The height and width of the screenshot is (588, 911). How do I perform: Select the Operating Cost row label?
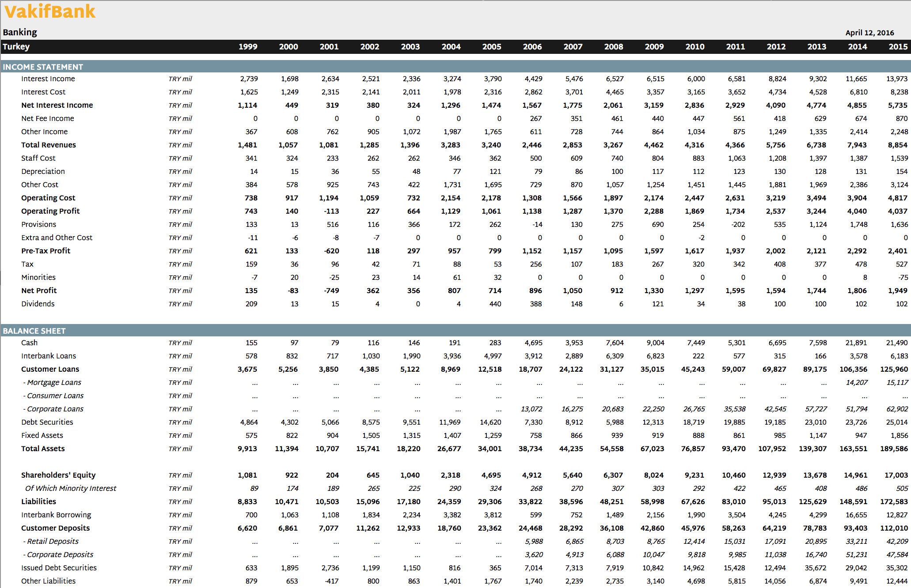(x=48, y=198)
